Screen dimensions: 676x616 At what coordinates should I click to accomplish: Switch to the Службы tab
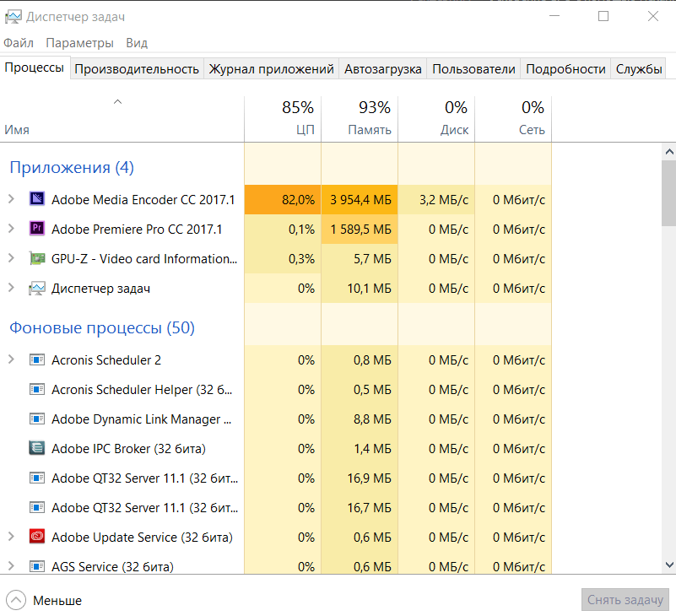click(x=639, y=69)
